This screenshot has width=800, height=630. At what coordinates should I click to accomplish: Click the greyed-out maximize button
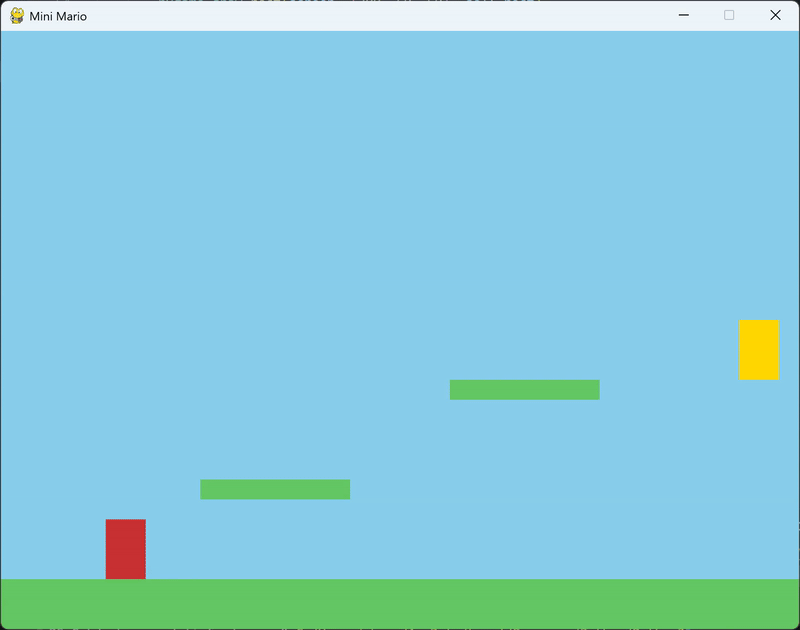pos(729,16)
